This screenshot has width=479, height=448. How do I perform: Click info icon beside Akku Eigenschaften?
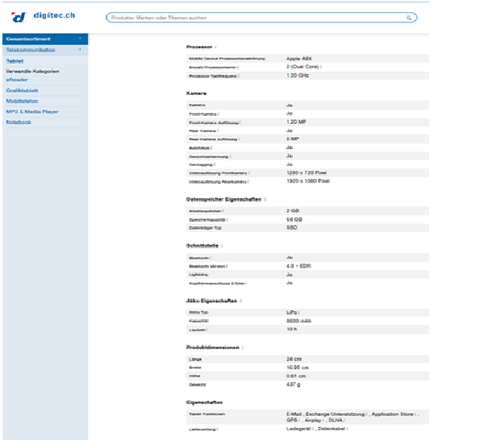pos(241,301)
